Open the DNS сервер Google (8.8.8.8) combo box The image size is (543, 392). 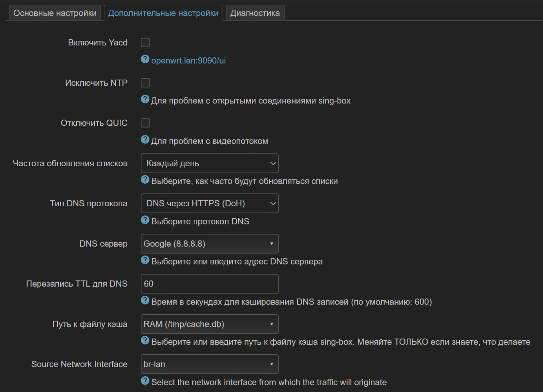coord(209,244)
